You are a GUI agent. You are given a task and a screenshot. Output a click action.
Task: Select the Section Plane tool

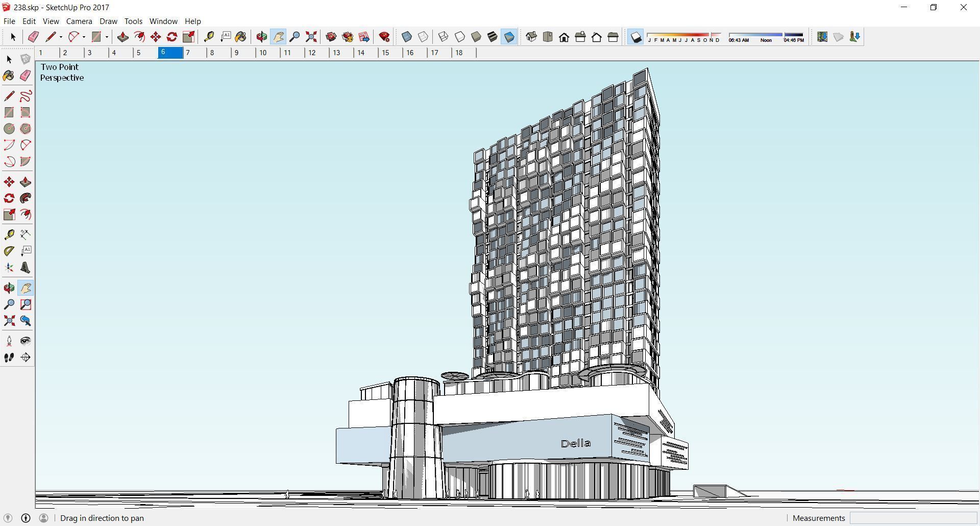click(x=26, y=357)
